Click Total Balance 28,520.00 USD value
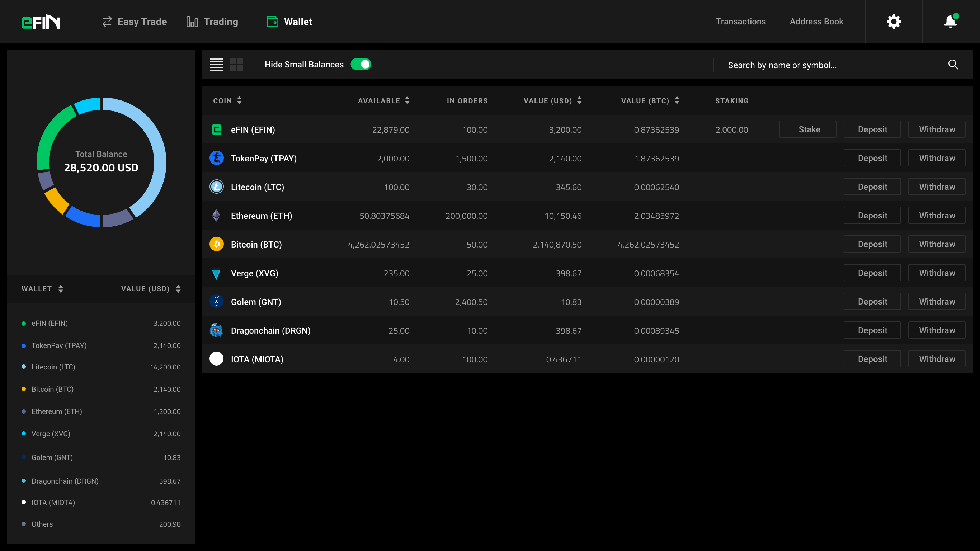 pyautogui.click(x=101, y=168)
